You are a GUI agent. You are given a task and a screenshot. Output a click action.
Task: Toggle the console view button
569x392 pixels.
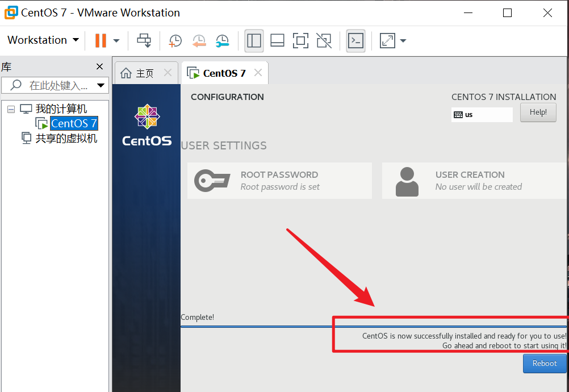pos(355,41)
